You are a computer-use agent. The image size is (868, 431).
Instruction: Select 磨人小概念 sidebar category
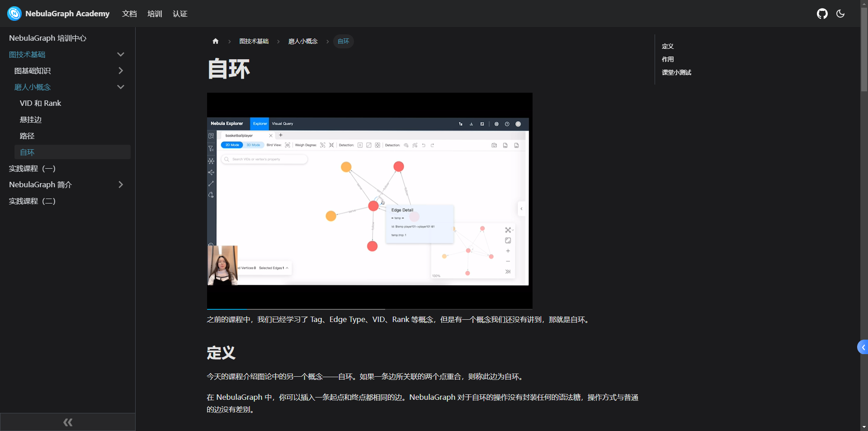(33, 87)
